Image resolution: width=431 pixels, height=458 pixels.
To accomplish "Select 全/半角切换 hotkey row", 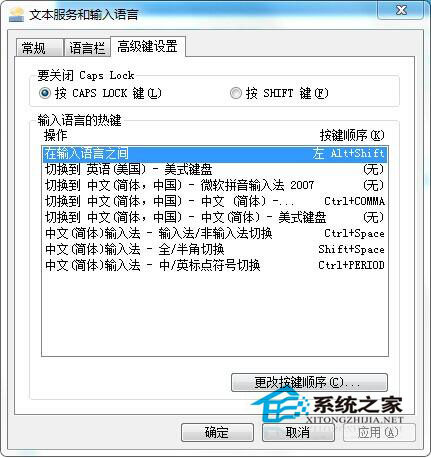I will coord(215,249).
